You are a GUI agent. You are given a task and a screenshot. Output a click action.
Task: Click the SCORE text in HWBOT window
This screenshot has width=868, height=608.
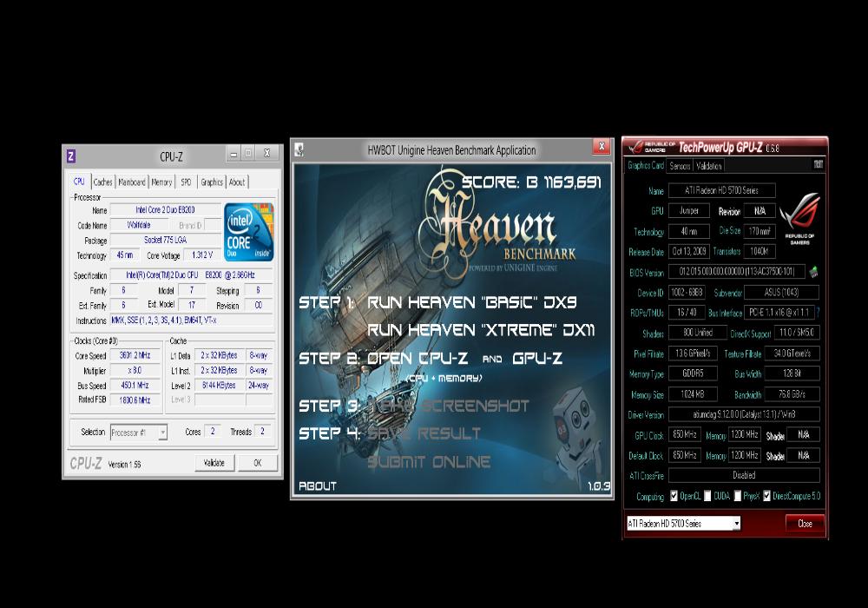click(x=531, y=182)
